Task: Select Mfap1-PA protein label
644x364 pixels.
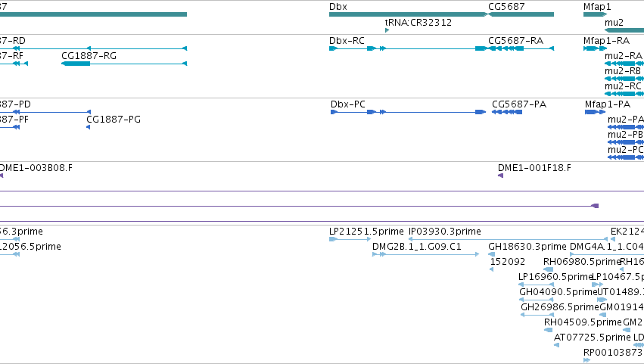Action: [x=608, y=104]
